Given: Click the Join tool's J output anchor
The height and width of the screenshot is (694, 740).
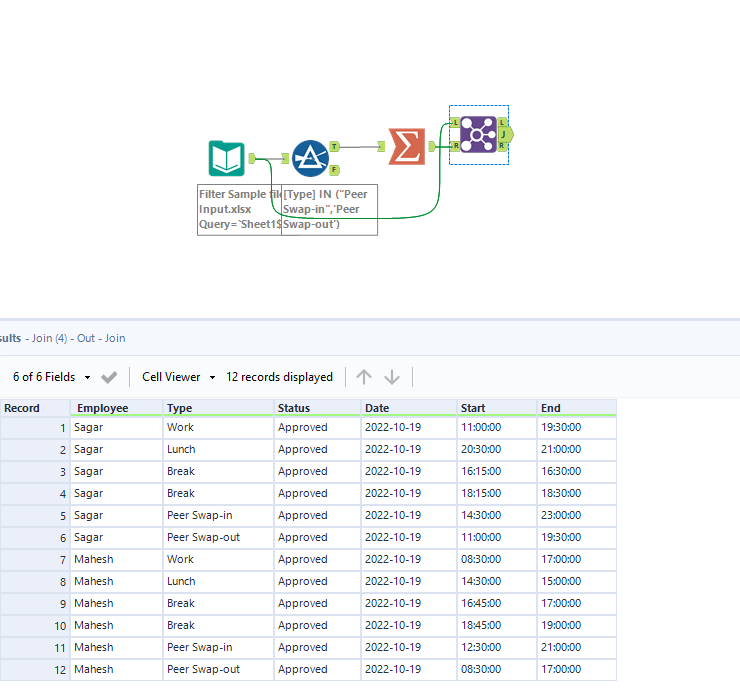Looking at the screenshot, I should [506, 134].
